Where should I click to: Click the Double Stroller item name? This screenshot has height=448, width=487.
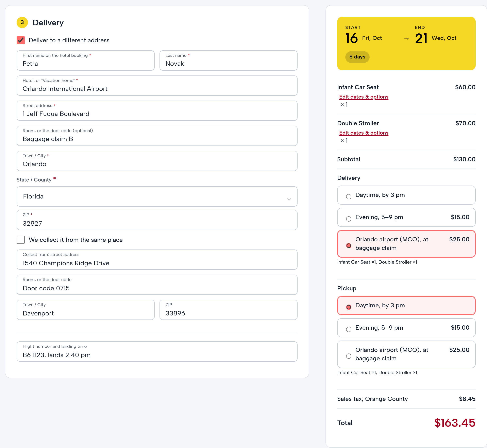pos(358,123)
